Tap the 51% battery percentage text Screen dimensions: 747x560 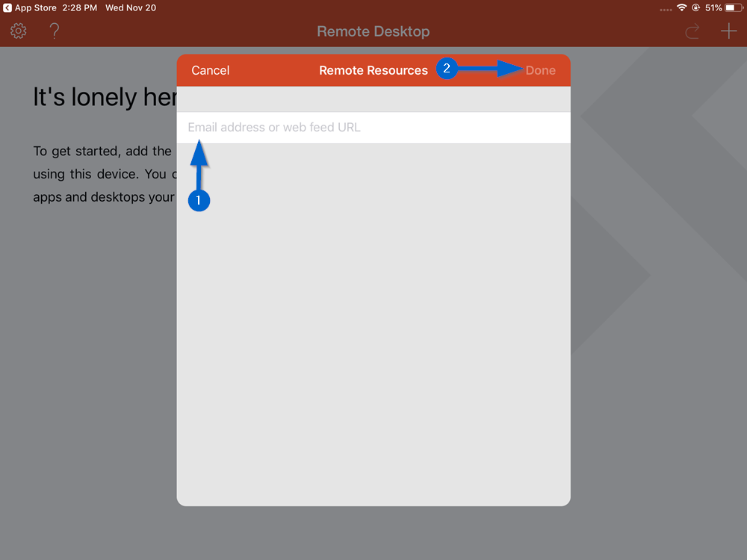pos(713,7)
